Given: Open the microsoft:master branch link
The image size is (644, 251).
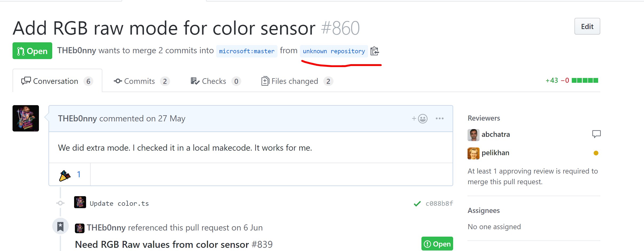Looking at the screenshot, I should click(247, 51).
